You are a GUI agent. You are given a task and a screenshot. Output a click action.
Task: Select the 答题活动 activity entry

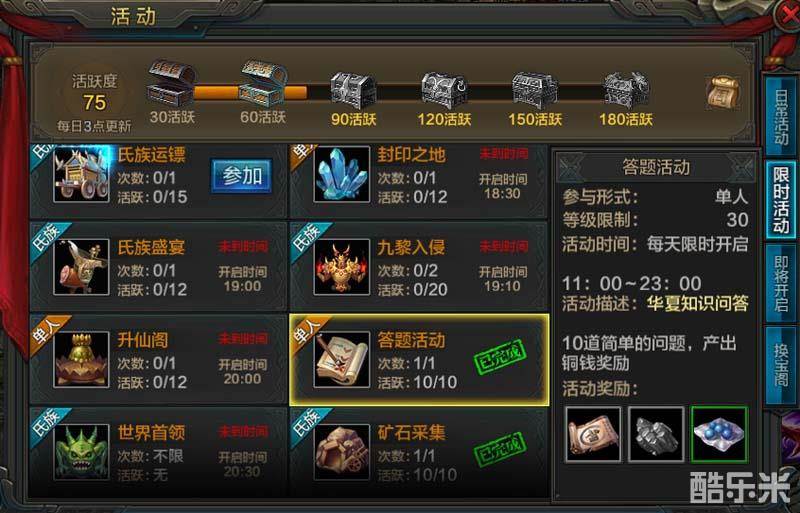[419, 360]
